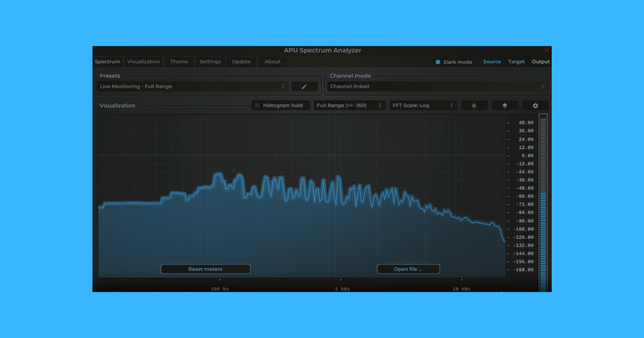
Task: Expand the FFT Scale: Log dropdown
Action: [x=423, y=106]
